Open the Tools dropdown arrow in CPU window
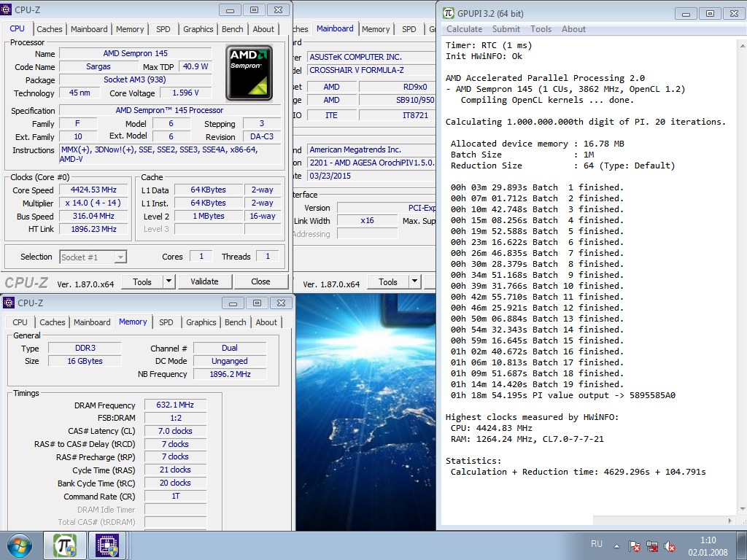This screenshot has height=560, width=747. click(169, 281)
